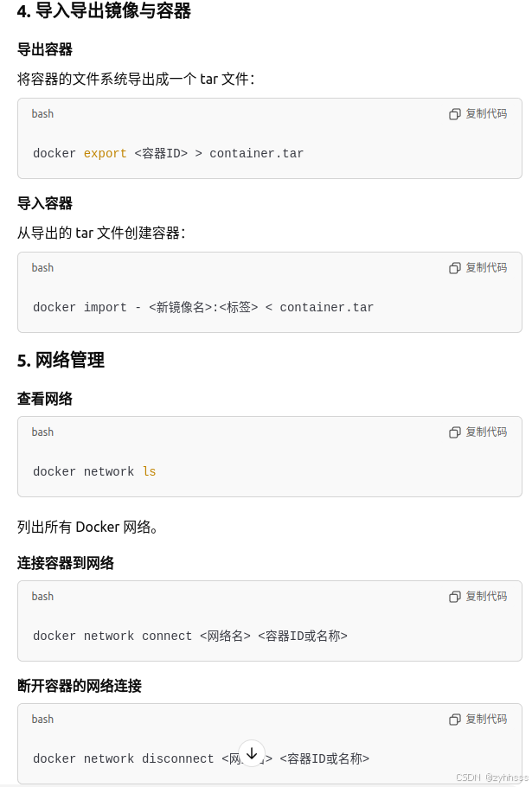Click the copy icon on the docker import code block
532x787 pixels.
click(x=454, y=267)
